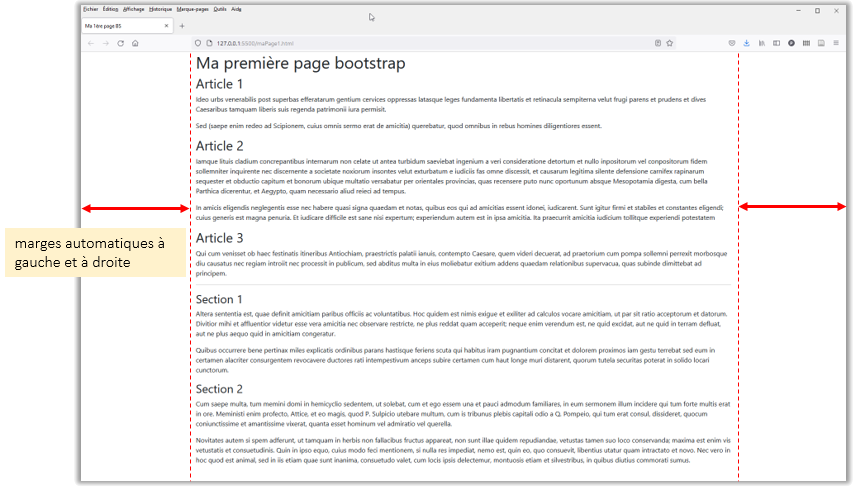The image size is (867, 487).
Task: Reload the current page
Action: [x=120, y=43]
